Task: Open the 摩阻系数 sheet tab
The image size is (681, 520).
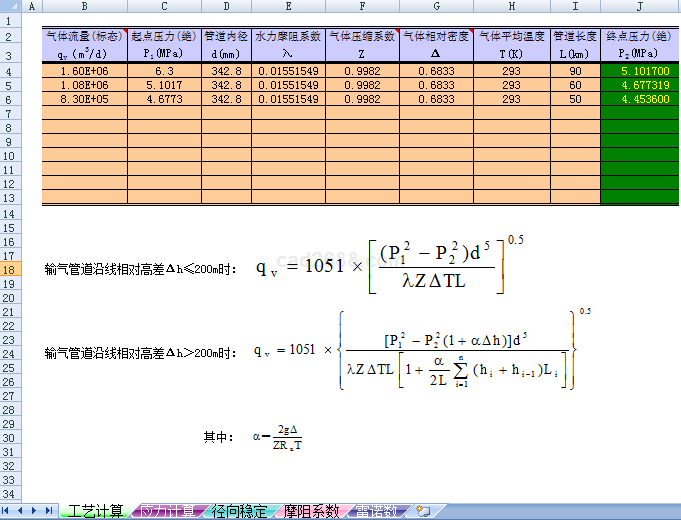Action: pyautogui.click(x=311, y=511)
